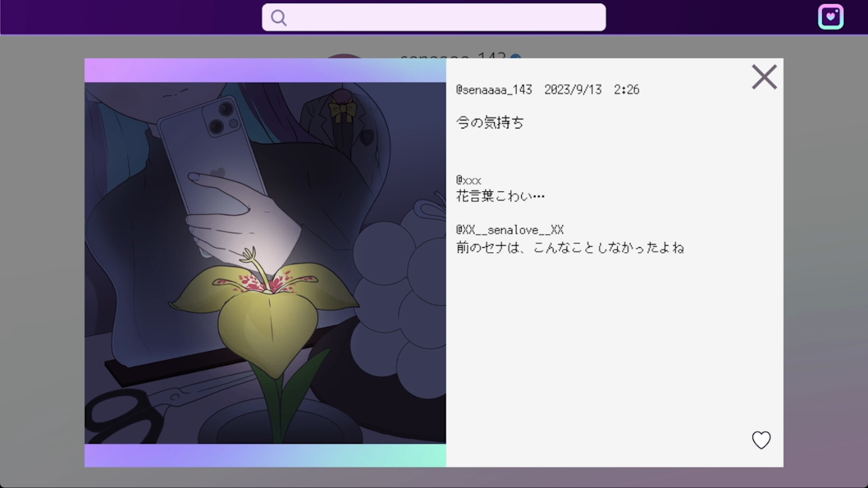Click the gradient bar below the image

(265, 455)
